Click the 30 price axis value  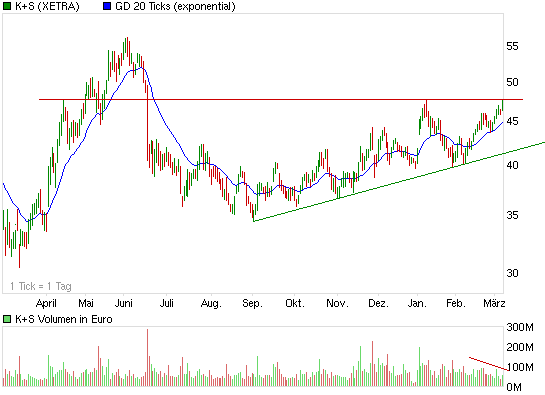click(512, 273)
